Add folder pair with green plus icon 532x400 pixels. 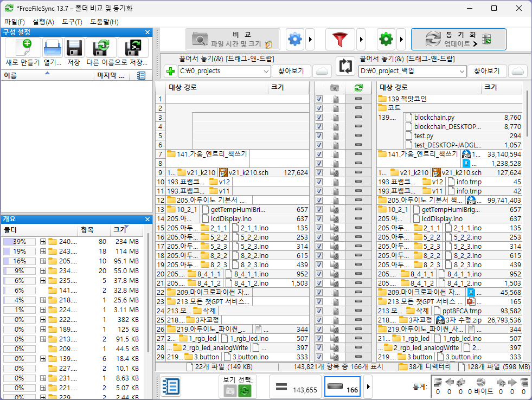point(170,71)
